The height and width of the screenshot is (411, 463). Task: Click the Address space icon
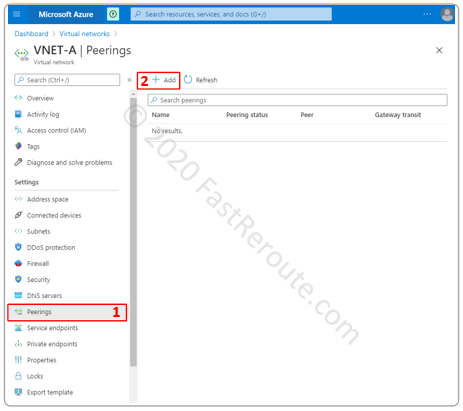pyautogui.click(x=18, y=199)
